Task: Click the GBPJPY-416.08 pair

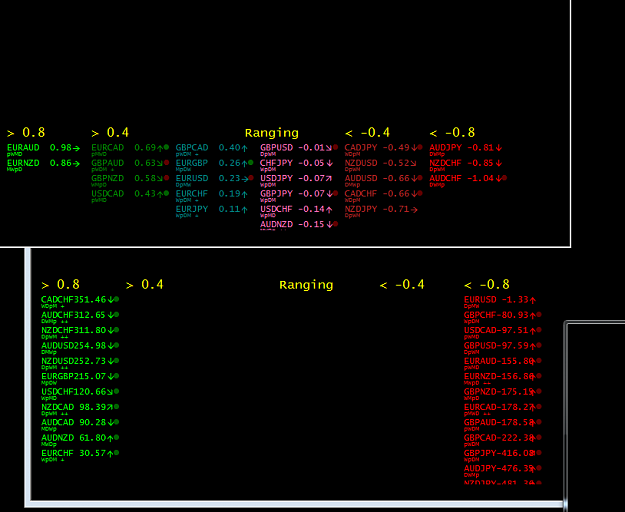Action: click(503, 453)
